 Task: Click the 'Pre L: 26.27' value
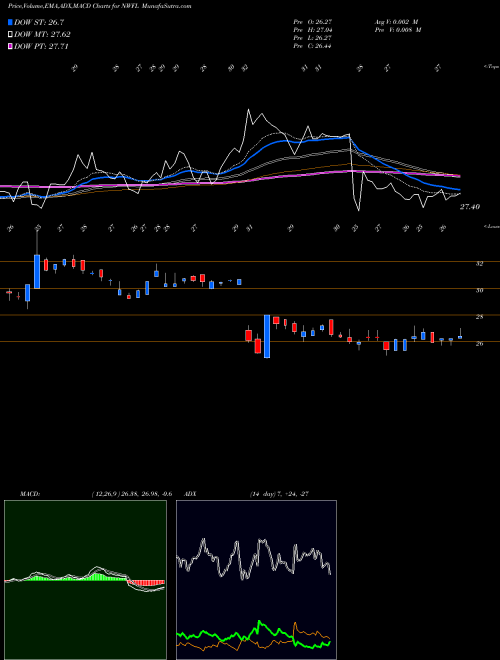coord(313,38)
